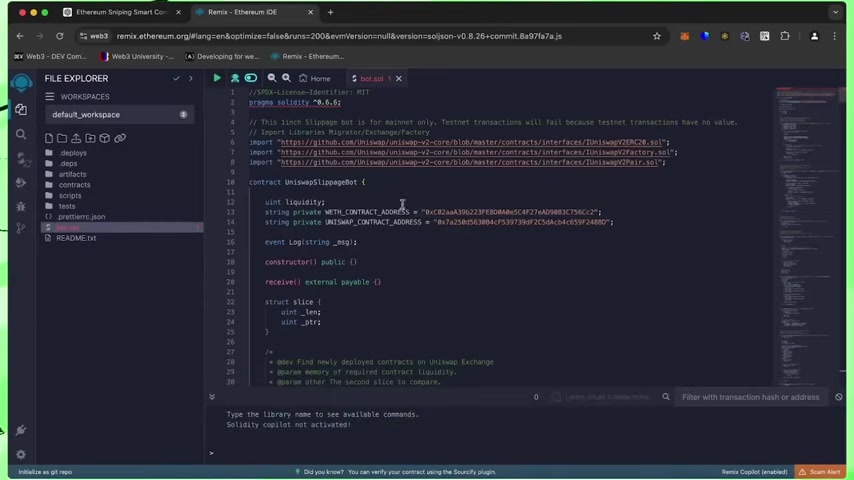This screenshot has height=480, width=854.
Task: Click the create new folder icon
Action: [62, 138]
